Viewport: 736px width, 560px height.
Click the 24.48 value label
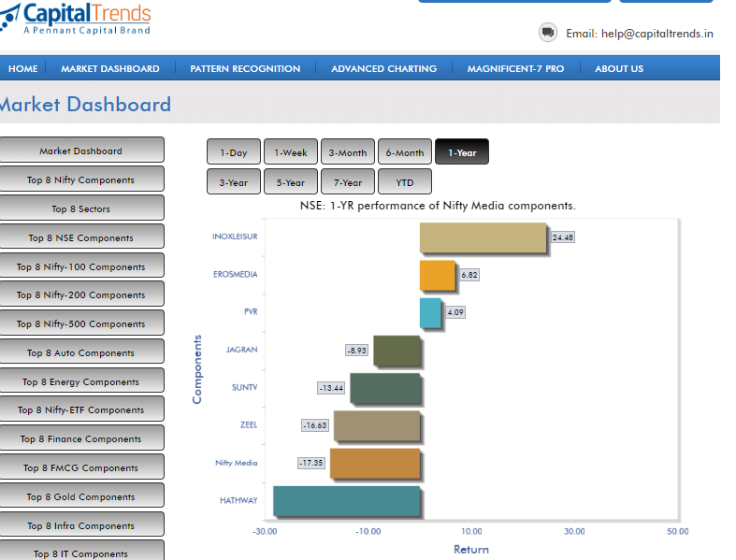tap(562, 237)
